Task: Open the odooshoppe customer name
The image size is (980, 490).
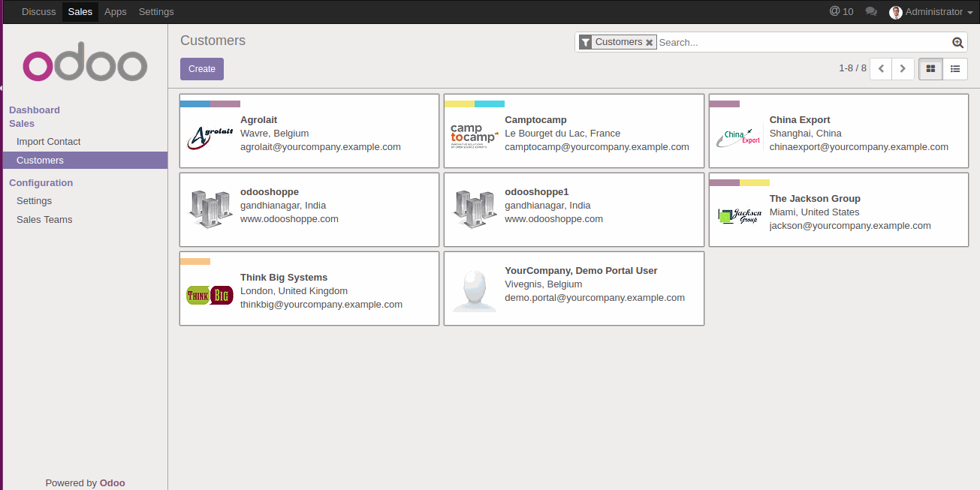Action: (270, 192)
